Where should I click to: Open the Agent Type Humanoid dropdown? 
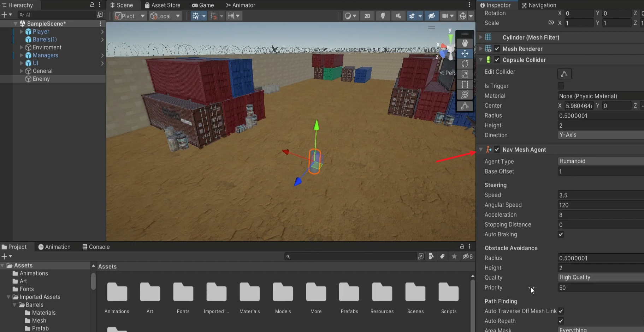coord(601,161)
